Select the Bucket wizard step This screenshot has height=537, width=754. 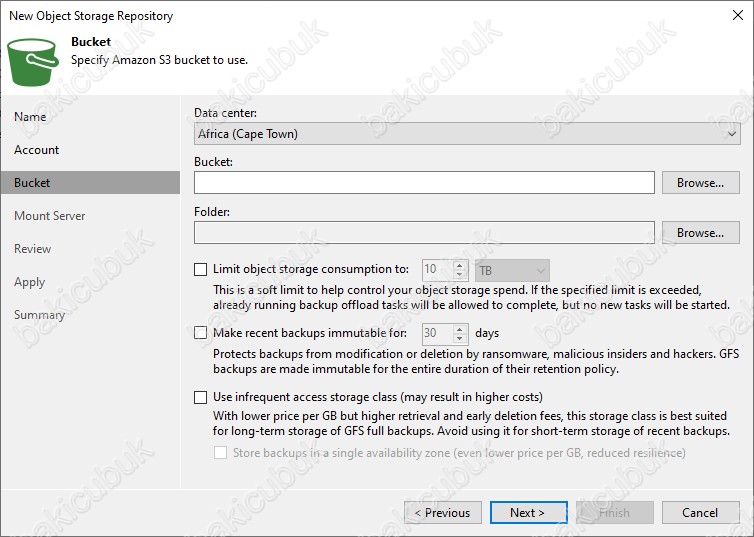pyautogui.click(x=90, y=183)
